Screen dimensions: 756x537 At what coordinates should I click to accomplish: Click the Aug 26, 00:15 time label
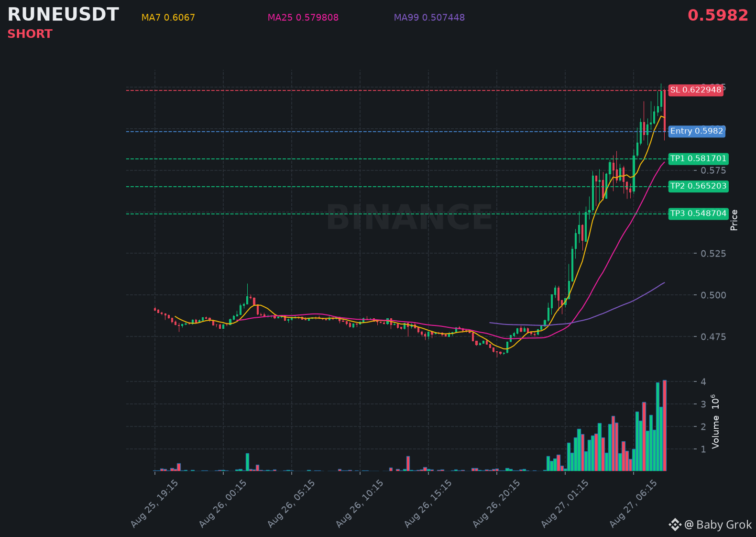coord(223,504)
